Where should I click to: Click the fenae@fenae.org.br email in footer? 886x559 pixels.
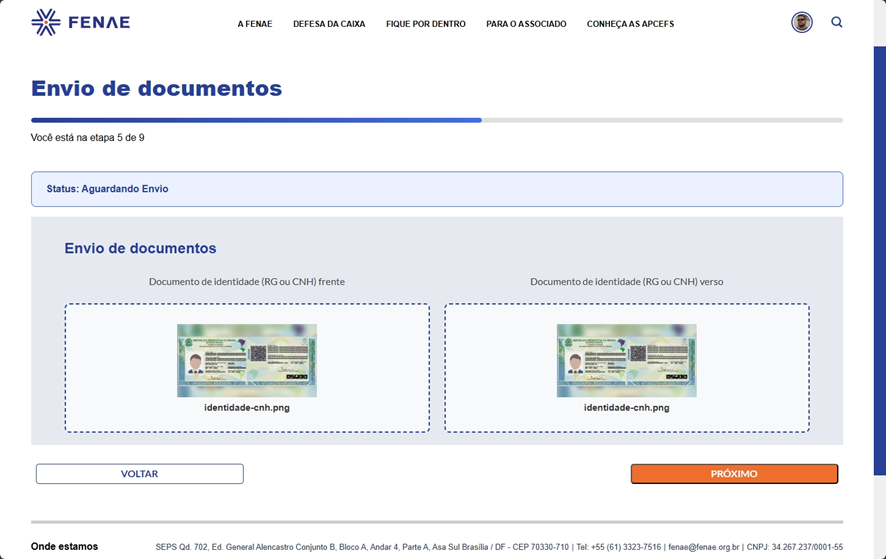coord(704,547)
